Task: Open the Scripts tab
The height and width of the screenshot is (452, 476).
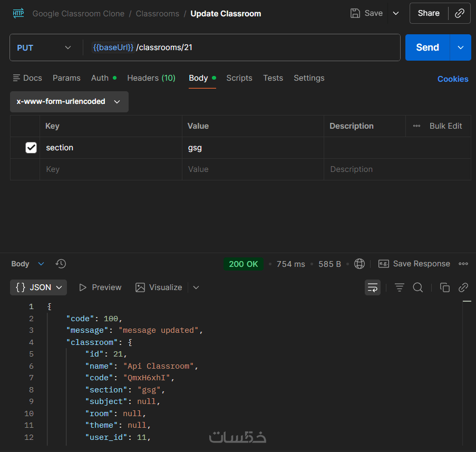Action: point(239,78)
